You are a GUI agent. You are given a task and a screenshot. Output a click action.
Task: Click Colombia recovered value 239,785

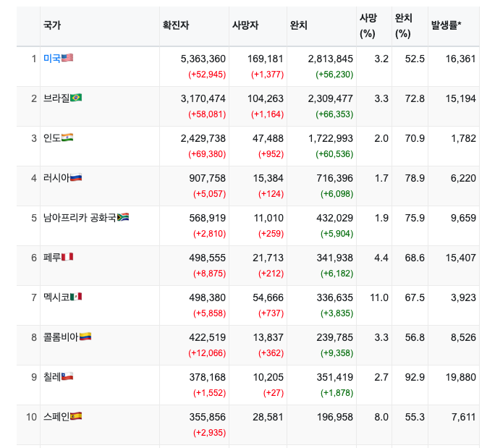(334, 337)
